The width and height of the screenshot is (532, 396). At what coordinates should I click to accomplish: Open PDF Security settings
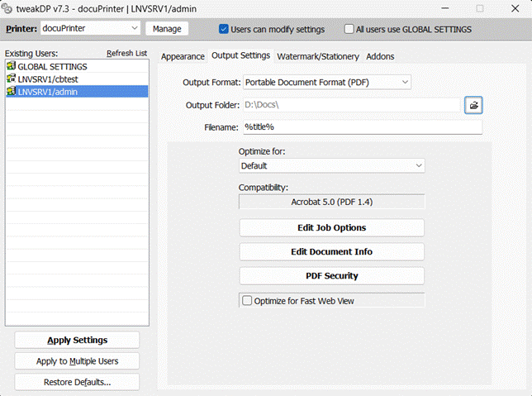tap(331, 275)
